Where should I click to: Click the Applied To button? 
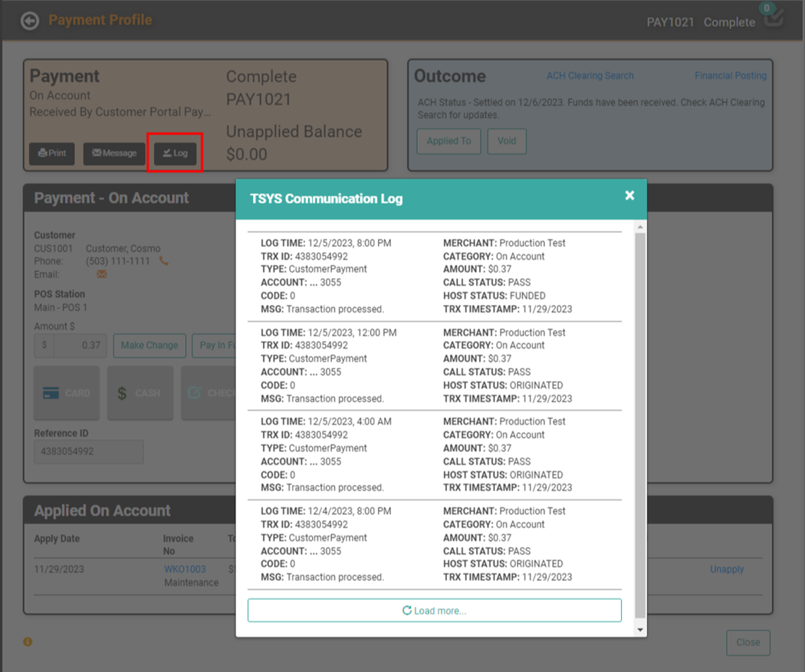[449, 141]
